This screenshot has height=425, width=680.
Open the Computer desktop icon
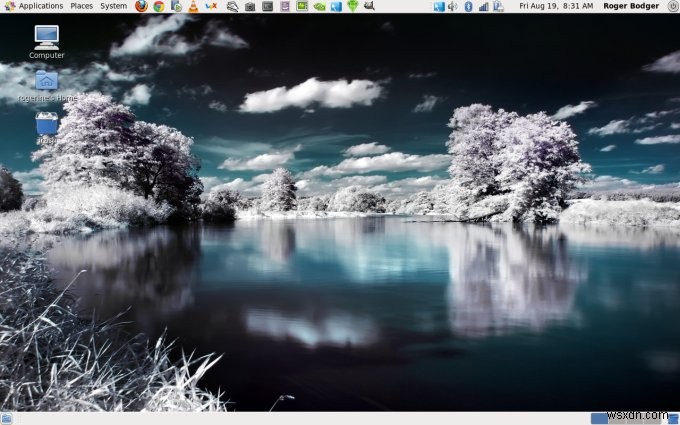pyautogui.click(x=46, y=41)
